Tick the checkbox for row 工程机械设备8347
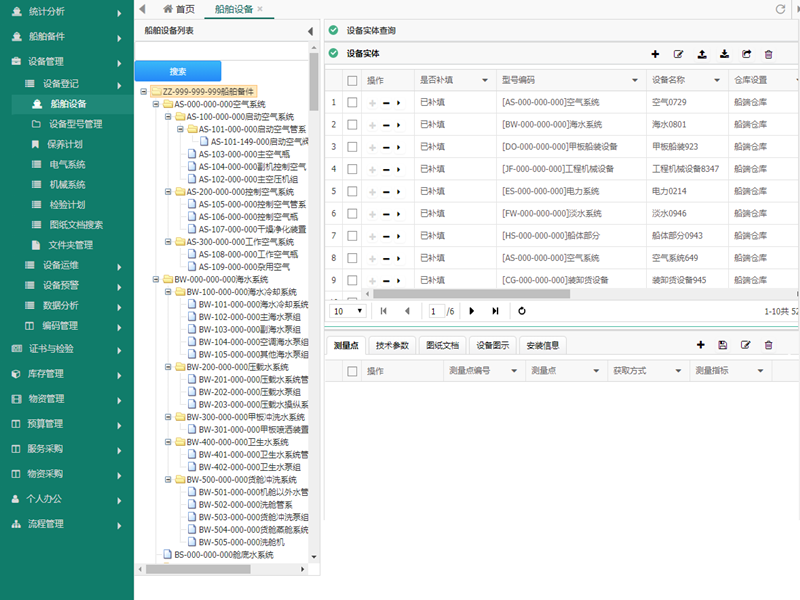This screenshot has width=800, height=600. pyautogui.click(x=352, y=168)
